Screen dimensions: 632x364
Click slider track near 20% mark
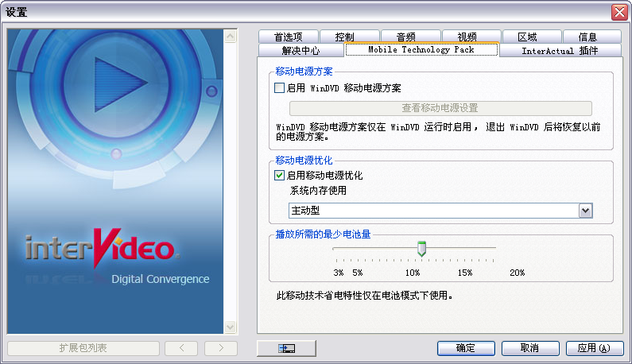coord(493,248)
